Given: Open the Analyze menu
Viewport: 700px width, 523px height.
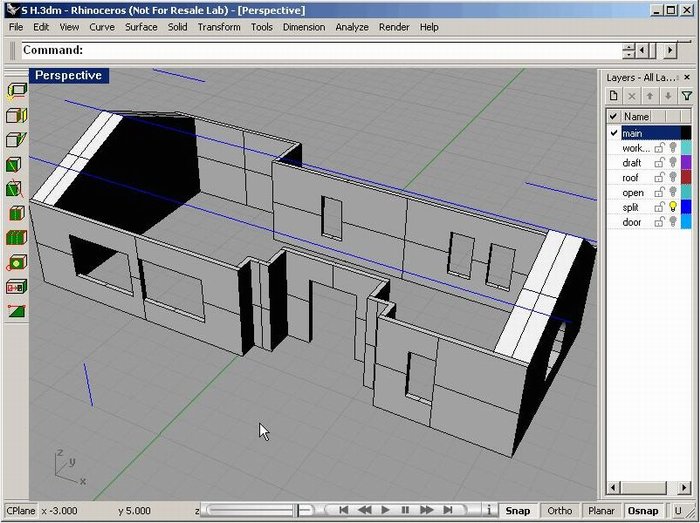Looking at the screenshot, I should [352, 27].
